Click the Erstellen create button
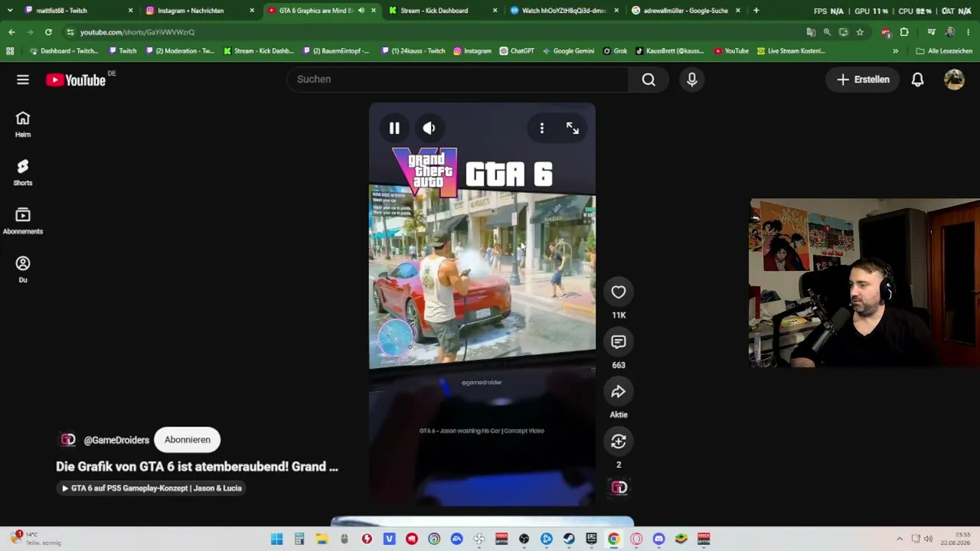Viewport: 980px width, 551px height. point(863,80)
